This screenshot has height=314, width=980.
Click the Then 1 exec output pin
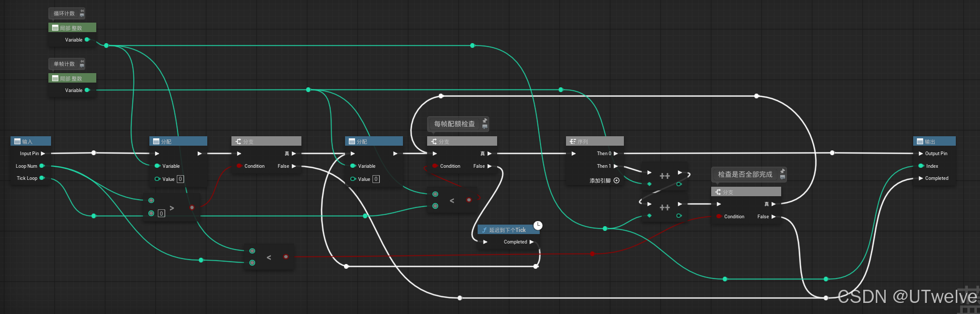tap(615, 166)
